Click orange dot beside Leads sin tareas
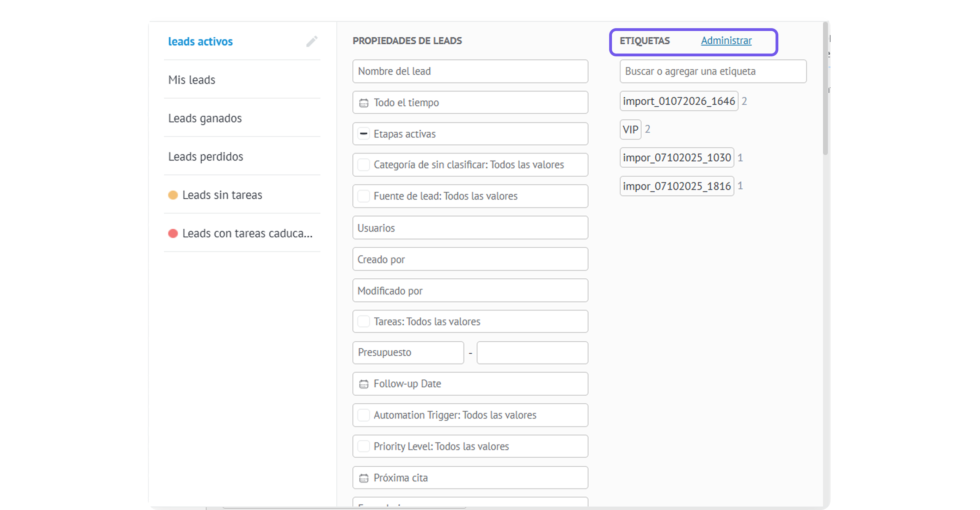 (173, 195)
